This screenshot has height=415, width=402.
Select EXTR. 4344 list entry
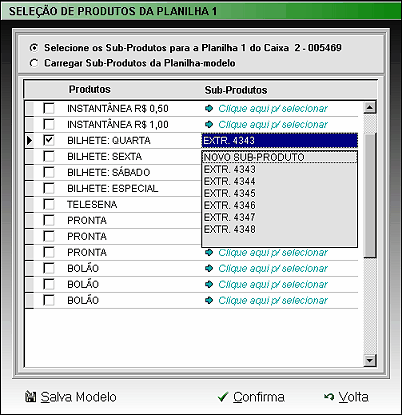click(280, 181)
